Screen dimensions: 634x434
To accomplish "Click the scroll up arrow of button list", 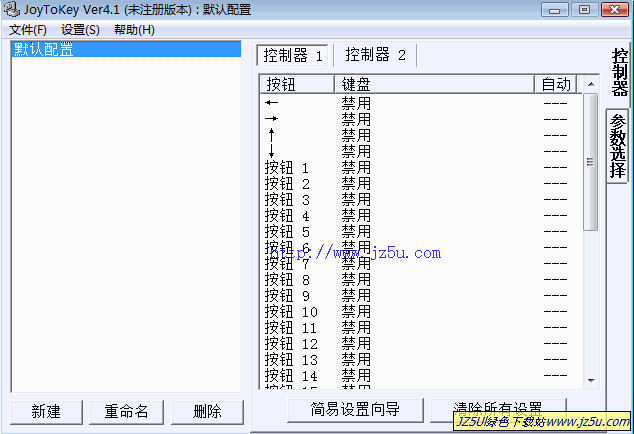I will coord(591,84).
